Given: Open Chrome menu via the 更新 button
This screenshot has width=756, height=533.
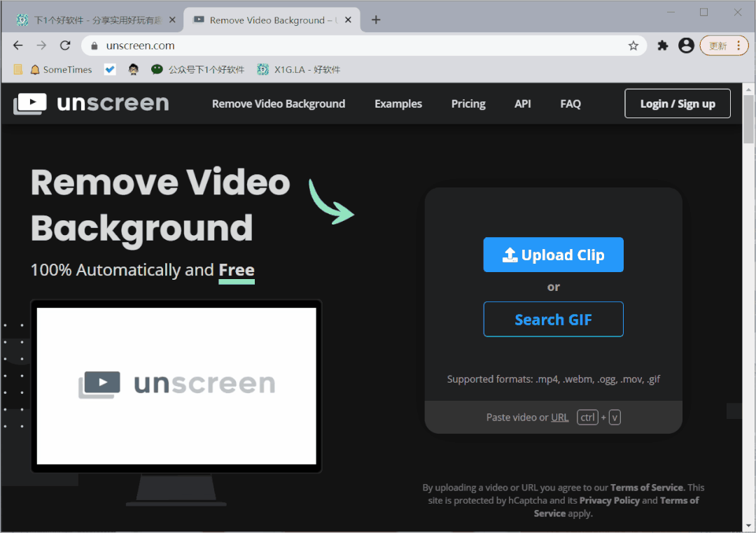Looking at the screenshot, I should [x=724, y=45].
